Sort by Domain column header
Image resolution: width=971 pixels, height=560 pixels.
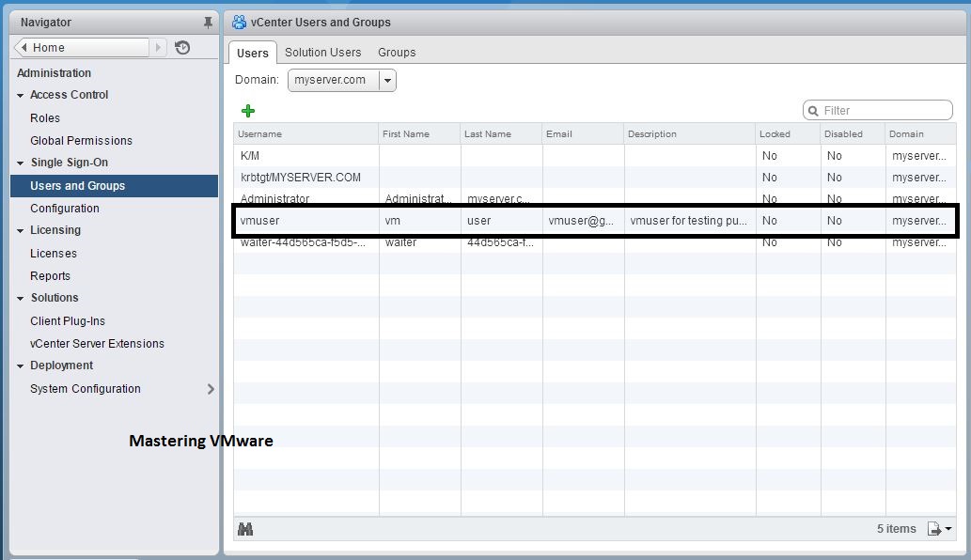pyautogui.click(x=920, y=133)
